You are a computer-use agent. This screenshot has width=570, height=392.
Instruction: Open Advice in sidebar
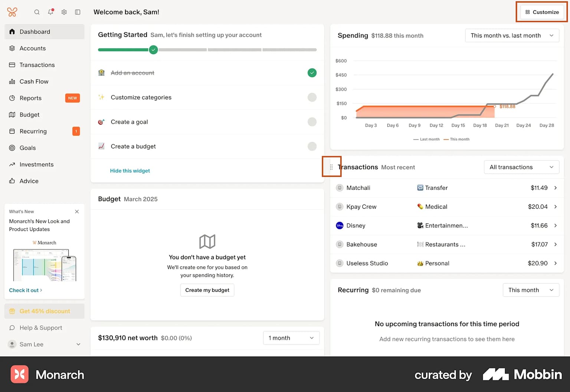point(44,181)
